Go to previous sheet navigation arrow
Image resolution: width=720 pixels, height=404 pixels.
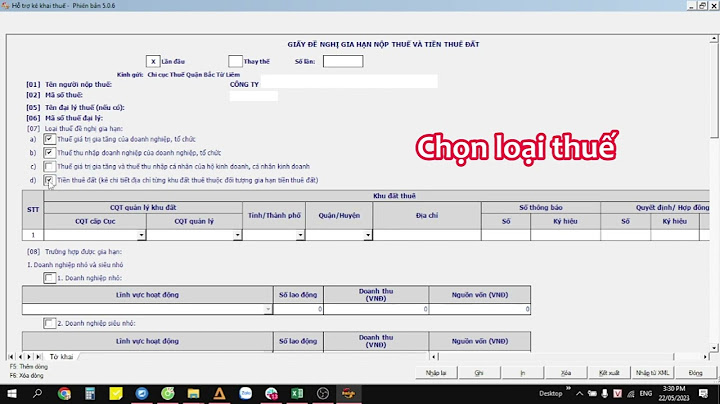pos(20,357)
